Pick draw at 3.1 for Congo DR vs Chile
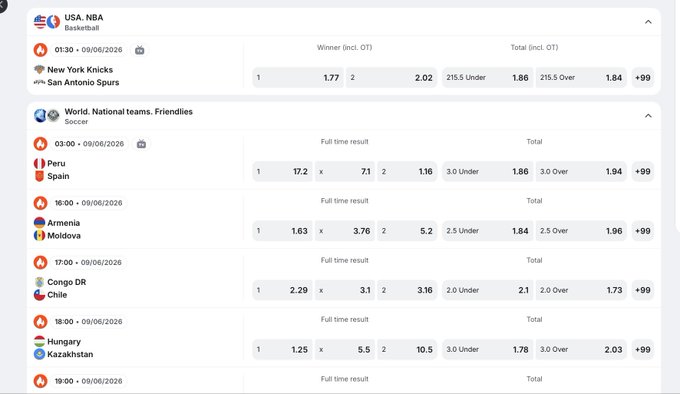 (x=345, y=290)
